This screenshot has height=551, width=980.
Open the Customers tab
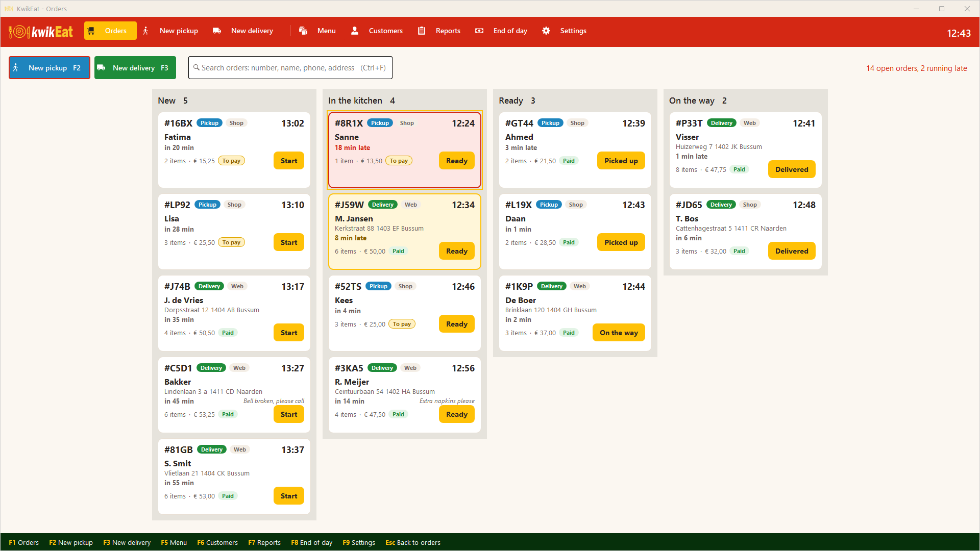pyautogui.click(x=377, y=31)
